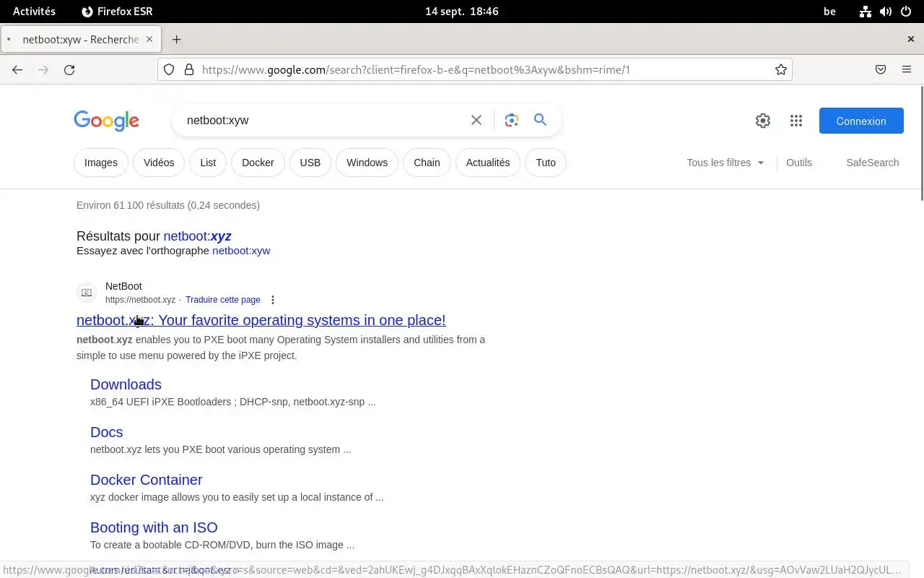Close the Firefox window

[911, 40]
